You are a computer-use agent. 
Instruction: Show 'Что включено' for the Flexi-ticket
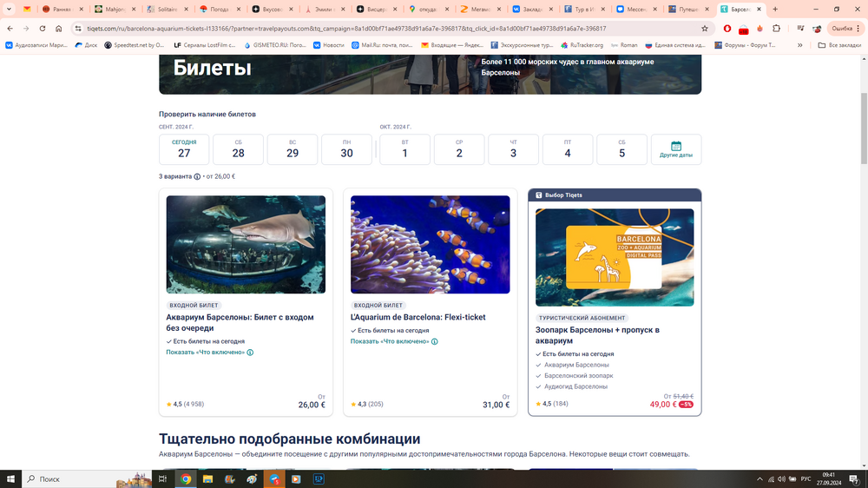(x=390, y=342)
